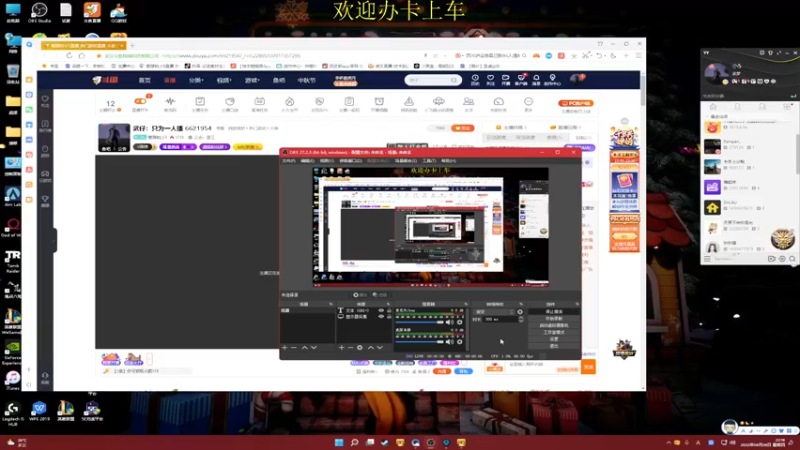Mute the first audio mixer channel

pos(449,322)
